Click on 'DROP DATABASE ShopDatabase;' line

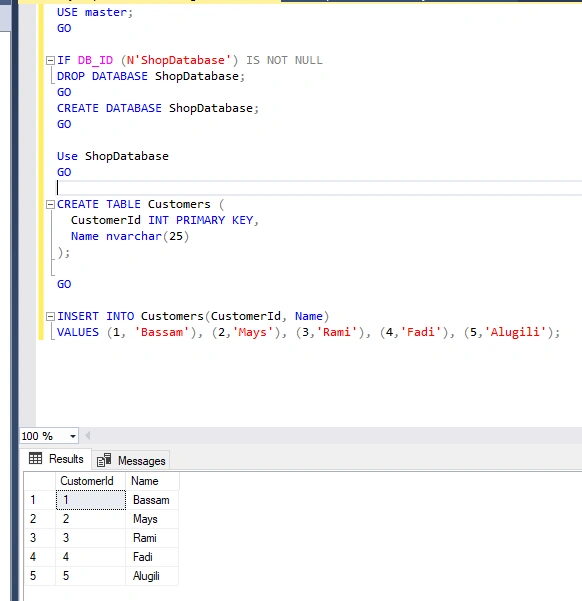(151, 76)
